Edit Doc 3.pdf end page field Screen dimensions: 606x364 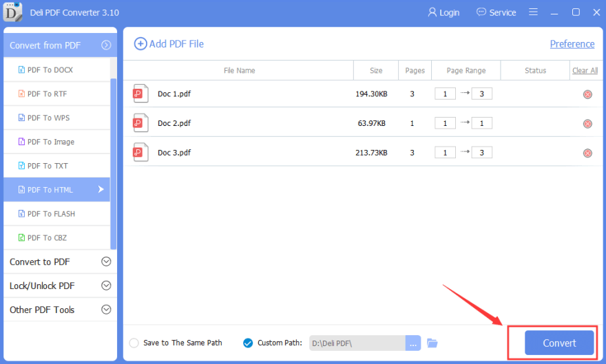[x=481, y=153]
